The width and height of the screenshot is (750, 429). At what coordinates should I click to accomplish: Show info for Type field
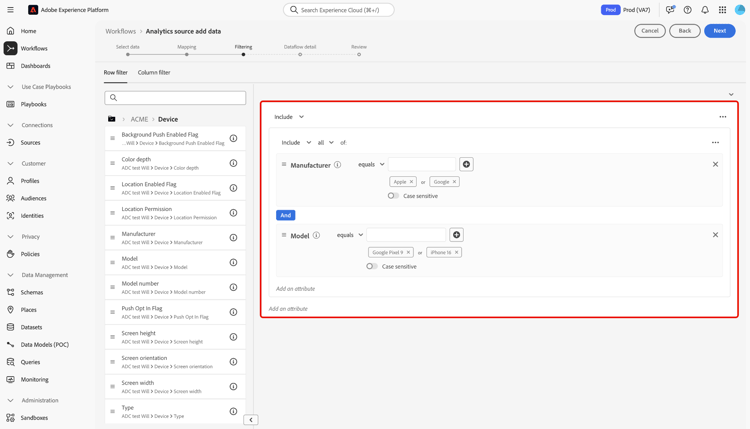click(233, 411)
